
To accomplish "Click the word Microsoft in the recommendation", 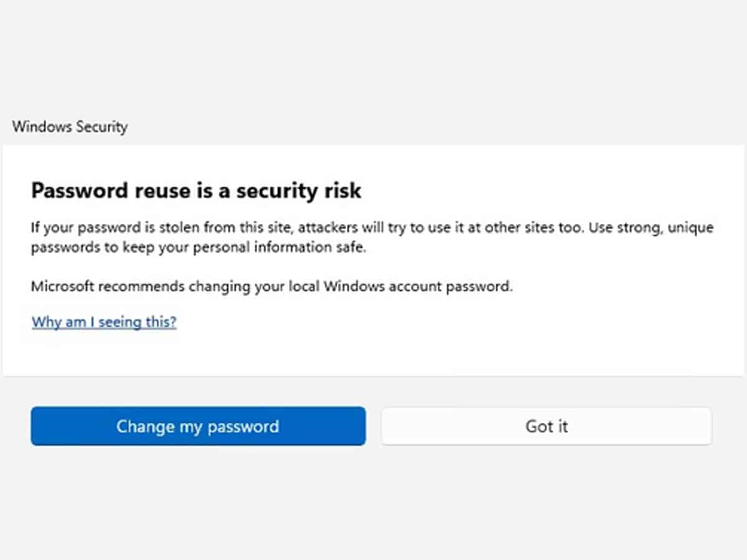I will coord(61,287).
